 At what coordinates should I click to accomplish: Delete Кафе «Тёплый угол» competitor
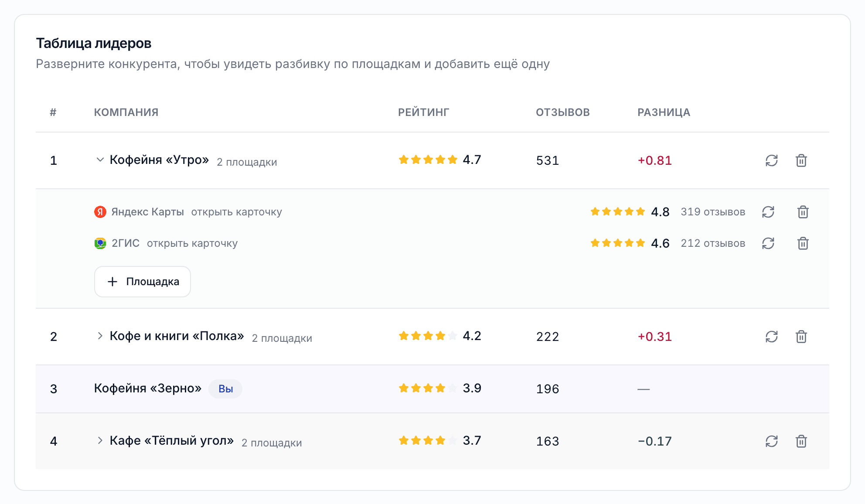801,441
